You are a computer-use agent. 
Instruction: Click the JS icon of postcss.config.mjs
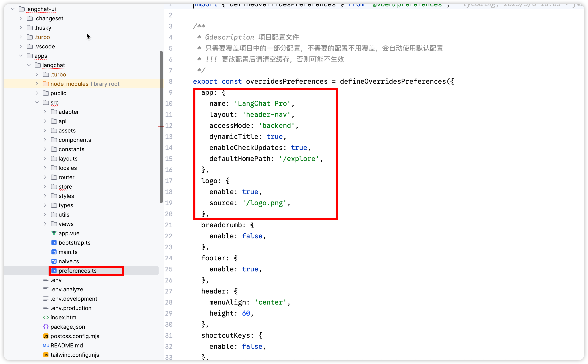pyautogui.click(x=46, y=336)
